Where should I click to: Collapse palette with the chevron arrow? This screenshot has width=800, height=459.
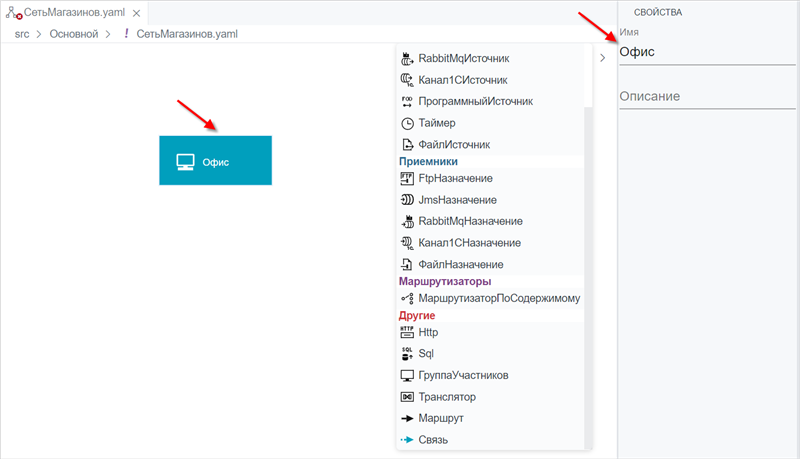[603, 58]
